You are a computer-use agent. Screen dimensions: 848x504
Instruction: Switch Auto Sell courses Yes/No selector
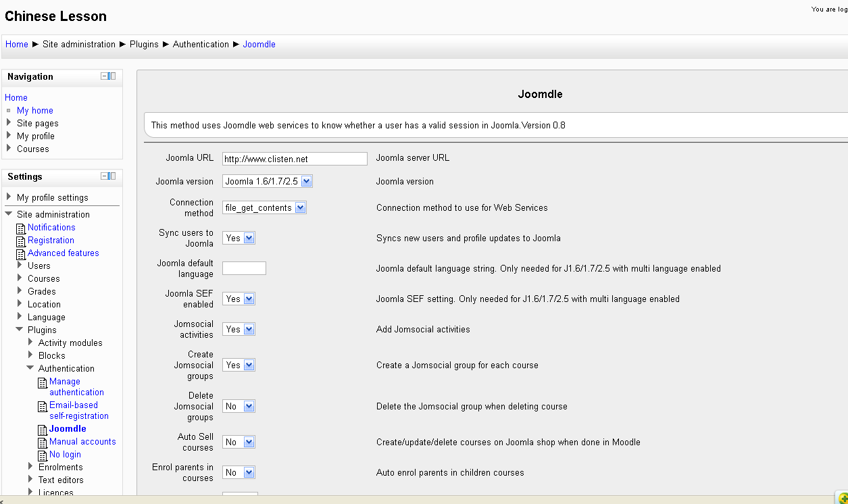tap(239, 442)
